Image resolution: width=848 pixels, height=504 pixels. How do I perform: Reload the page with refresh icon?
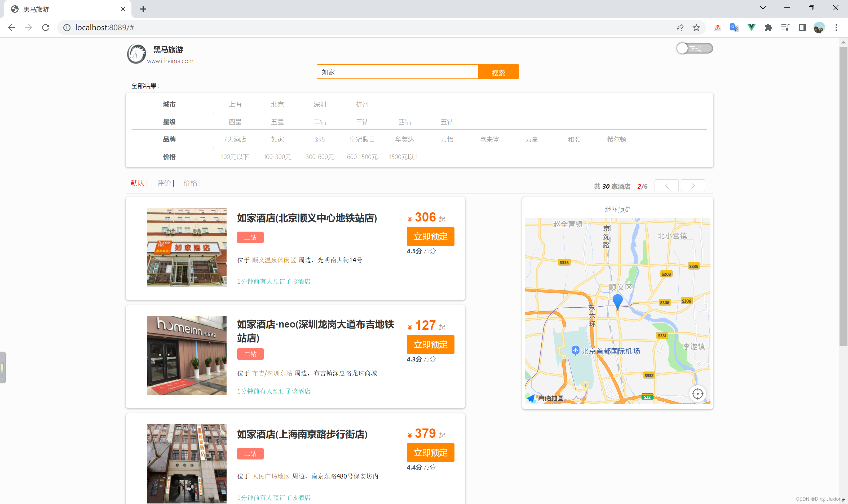(x=46, y=28)
